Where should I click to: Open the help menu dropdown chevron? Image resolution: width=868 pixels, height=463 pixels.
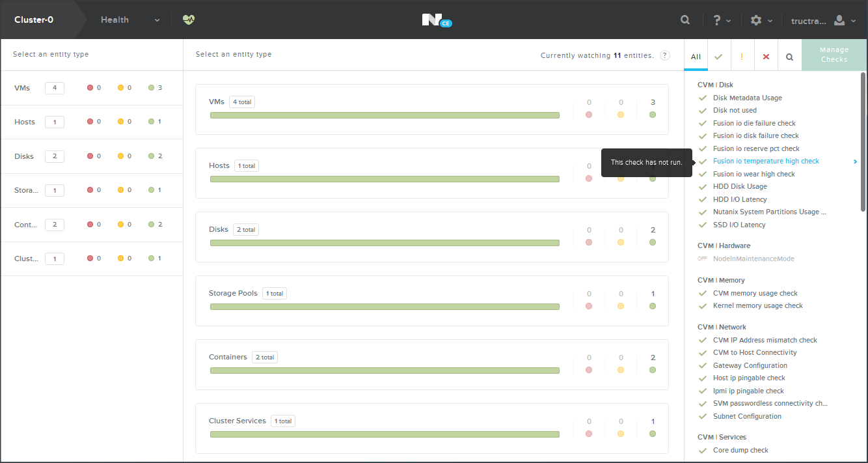coord(728,21)
